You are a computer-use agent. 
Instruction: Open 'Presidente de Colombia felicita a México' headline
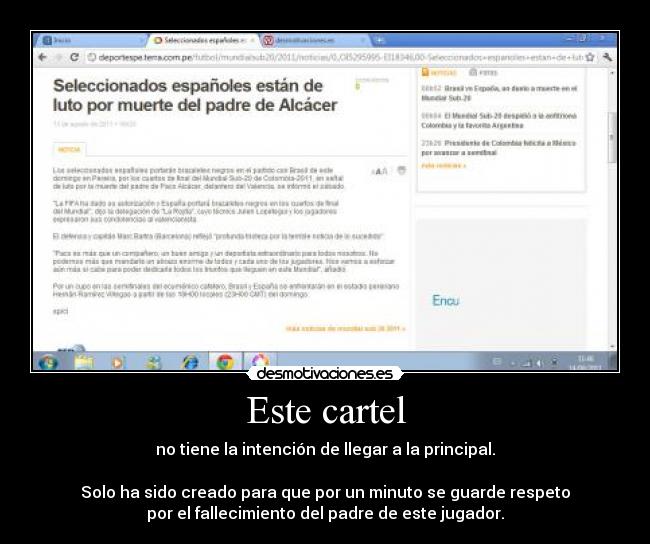(499, 148)
